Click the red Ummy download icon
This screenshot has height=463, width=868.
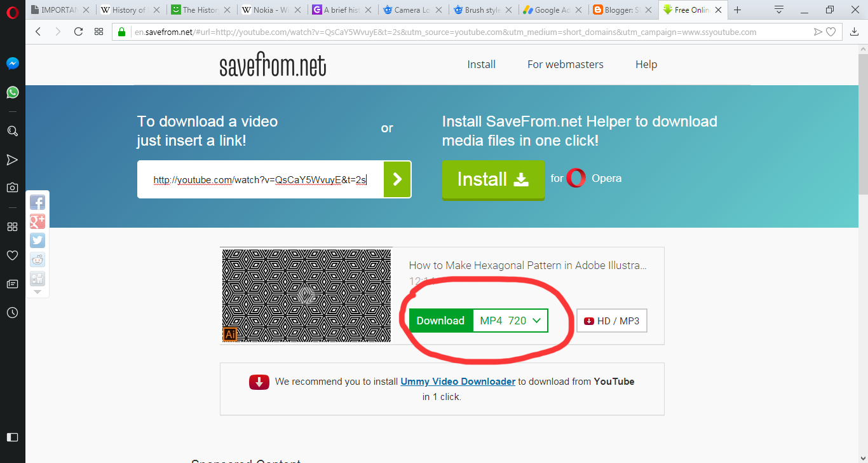259,382
